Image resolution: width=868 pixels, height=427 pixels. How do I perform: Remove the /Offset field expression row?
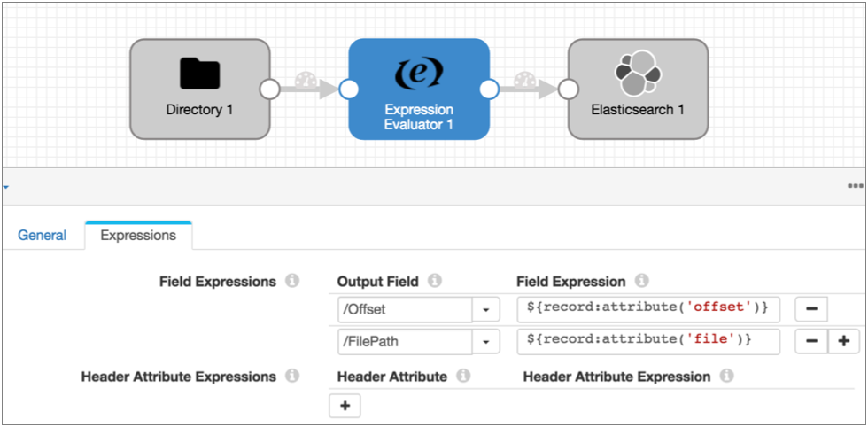(x=811, y=310)
